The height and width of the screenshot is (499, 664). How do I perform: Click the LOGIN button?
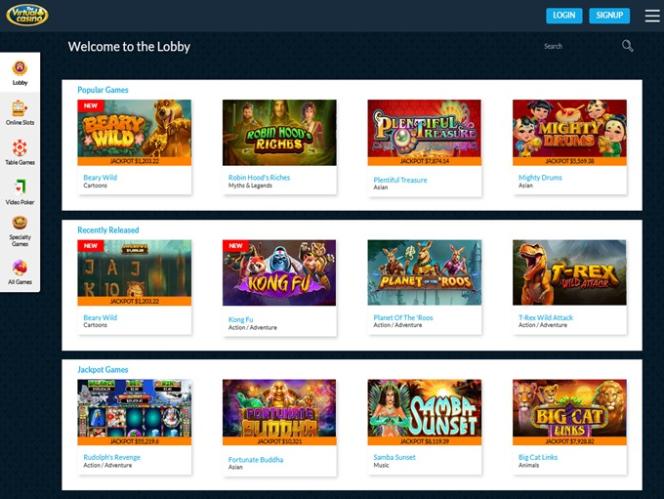tap(564, 16)
